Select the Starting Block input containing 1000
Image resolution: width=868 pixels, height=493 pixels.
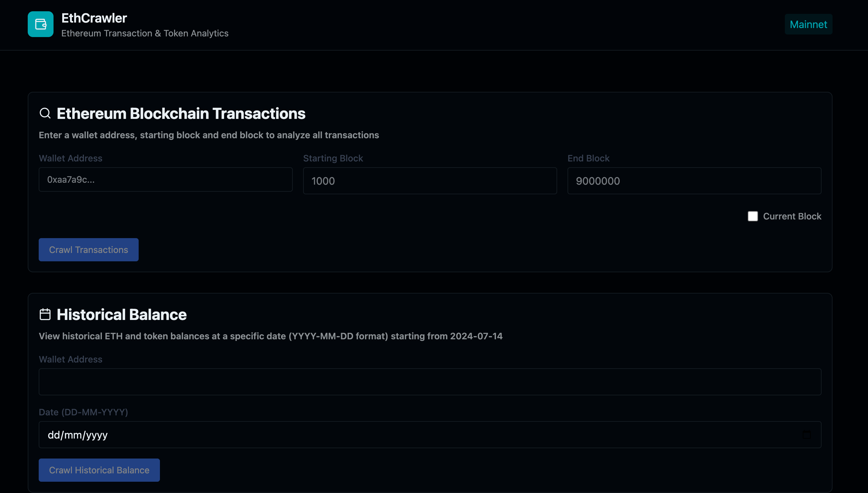tap(429, 180)
